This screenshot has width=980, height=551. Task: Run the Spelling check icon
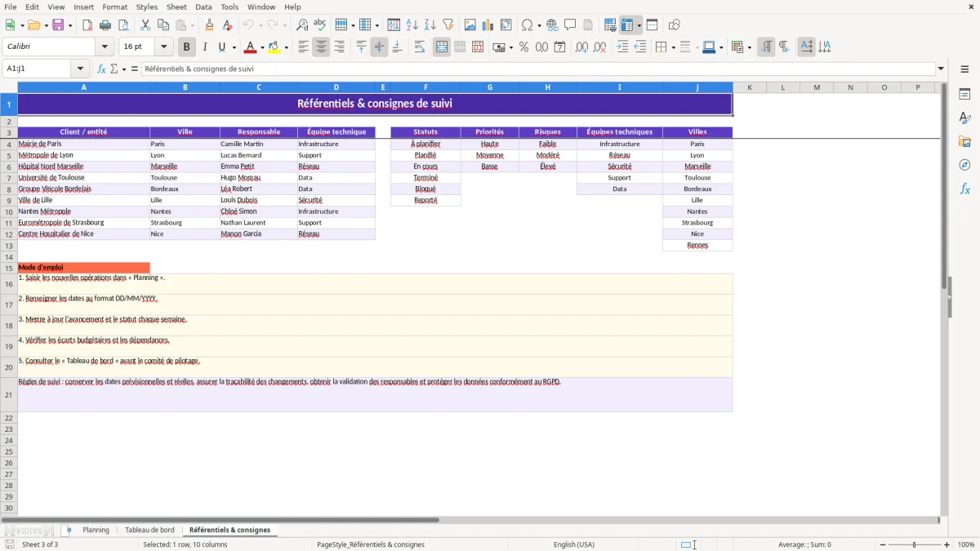click(x=320, y=25)
